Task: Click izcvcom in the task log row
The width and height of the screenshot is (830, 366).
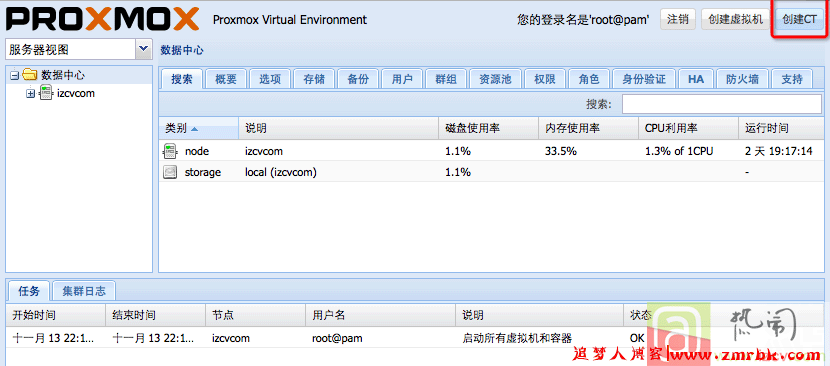Action: (231, 337)
